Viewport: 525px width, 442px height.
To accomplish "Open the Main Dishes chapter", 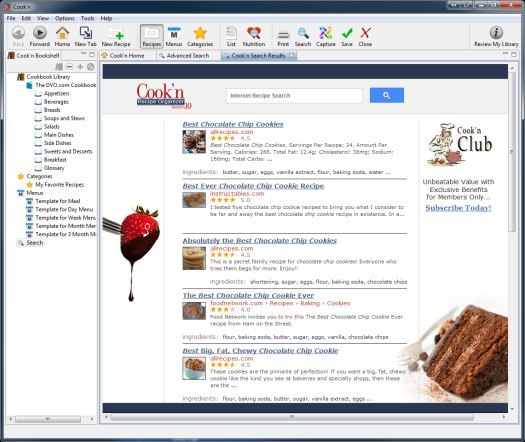I will [x=59, y=135].
